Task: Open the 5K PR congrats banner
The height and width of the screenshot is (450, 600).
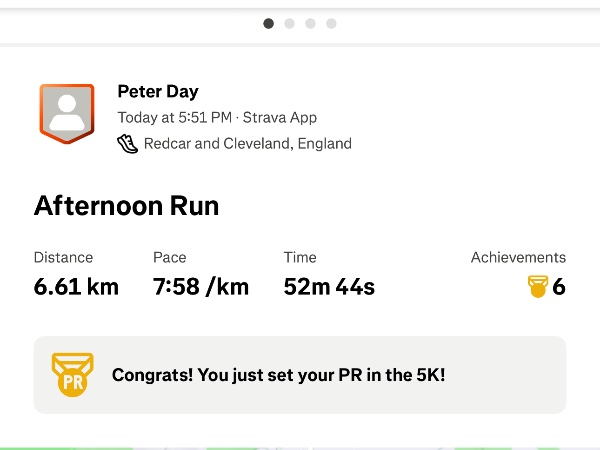Action: coord(300,375)
